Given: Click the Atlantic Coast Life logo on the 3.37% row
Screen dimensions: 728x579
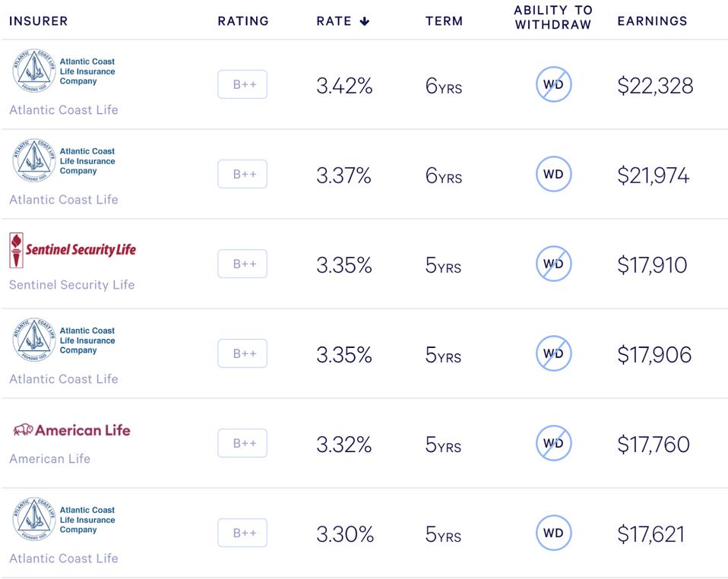Looking at the screenshot, I should (x=32, y=161).
